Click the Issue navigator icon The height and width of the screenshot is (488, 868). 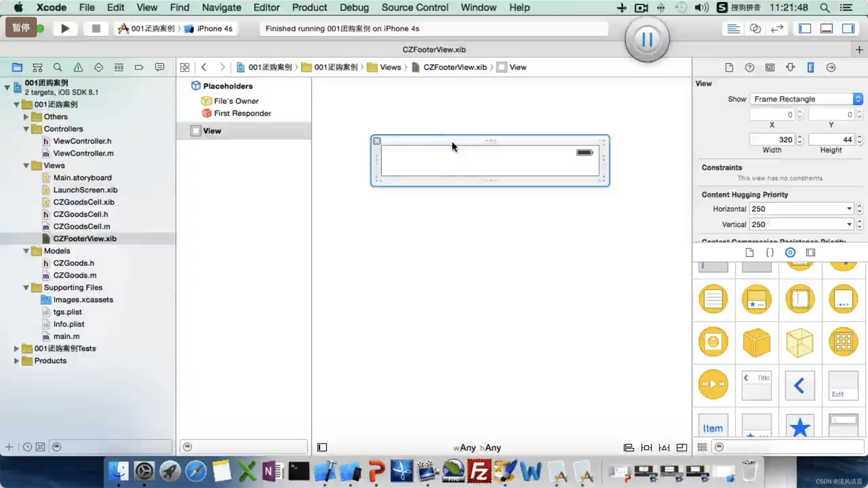click(x=78, y=67)
